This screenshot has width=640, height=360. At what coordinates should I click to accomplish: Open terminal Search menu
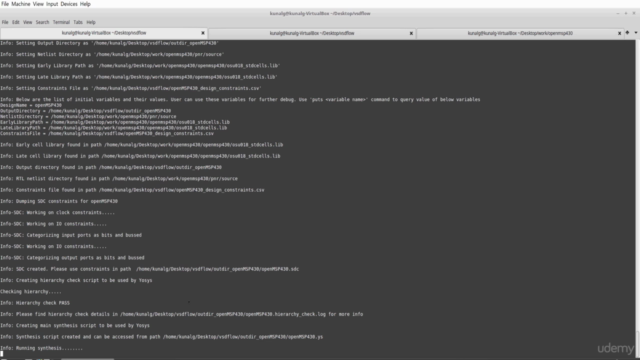click(42, 22)
